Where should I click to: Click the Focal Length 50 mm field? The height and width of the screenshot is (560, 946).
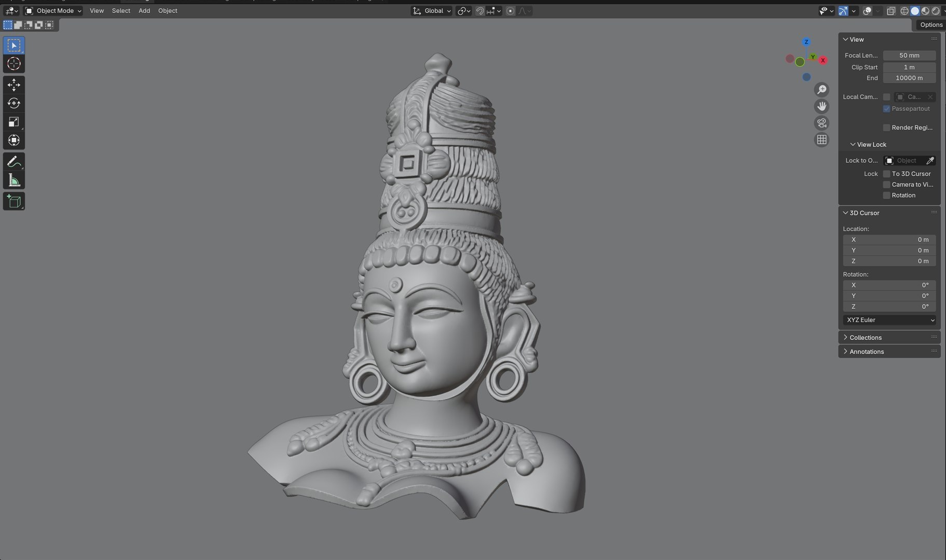click(909, 55)
